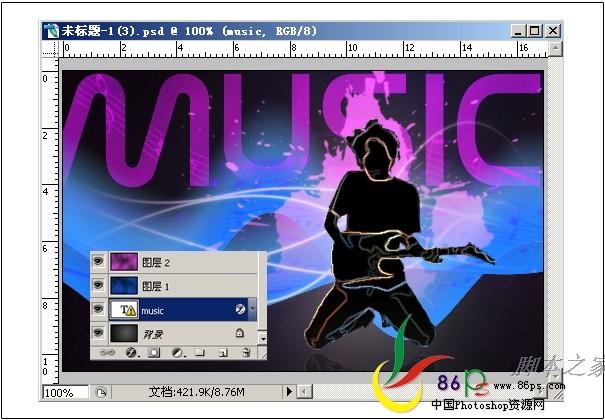Select the layer named 图层 2
Screen dimensions: 605x420
click(x=156, y=263)
